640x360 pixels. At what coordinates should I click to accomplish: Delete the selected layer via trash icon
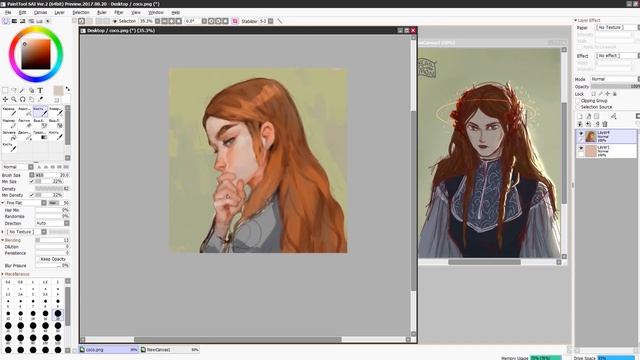(605, 124)
